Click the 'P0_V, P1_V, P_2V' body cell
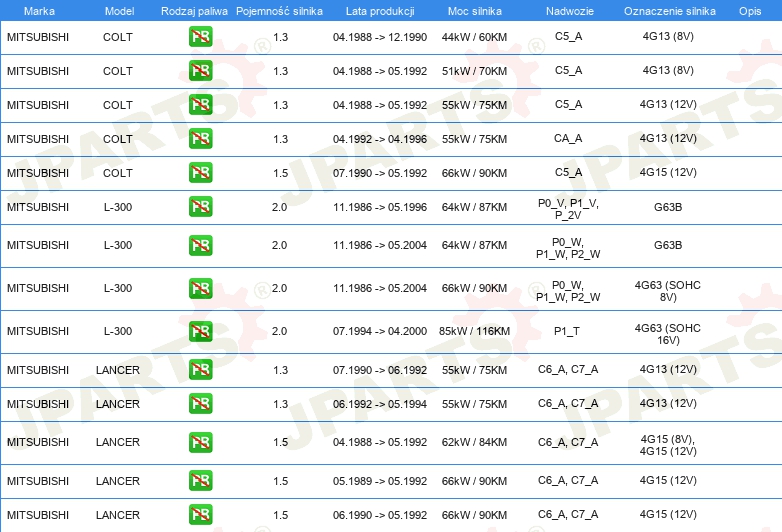 568,209
